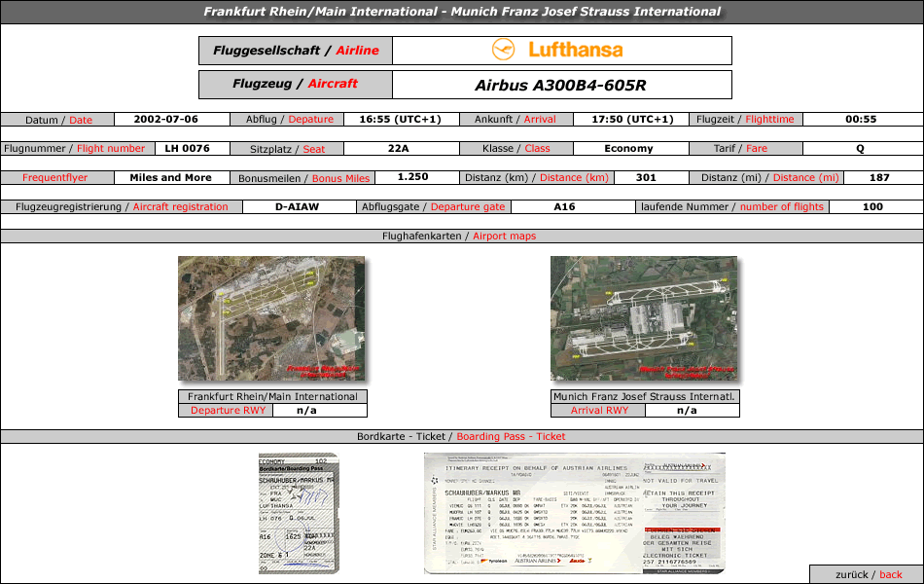Open the Austrian Airlines itinerary receipt image
This screenshot has height=584, width=924.
[x=575, y=513]
